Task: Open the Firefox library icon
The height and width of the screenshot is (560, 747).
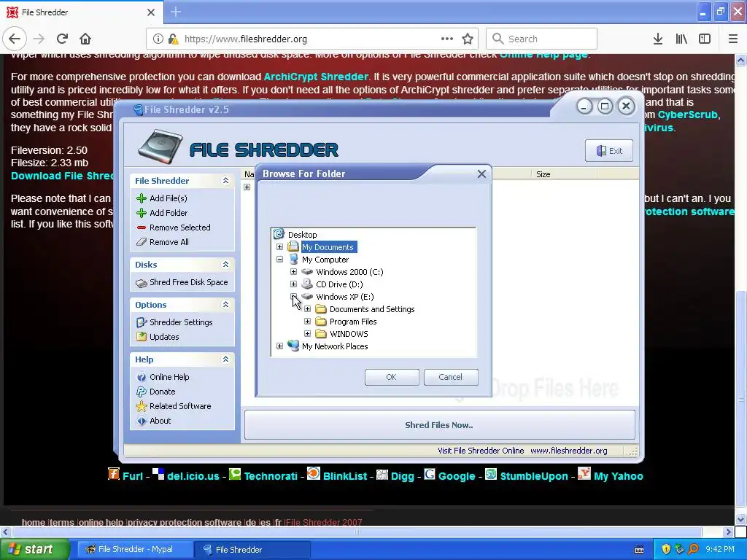Action: [x=681, y=39]
